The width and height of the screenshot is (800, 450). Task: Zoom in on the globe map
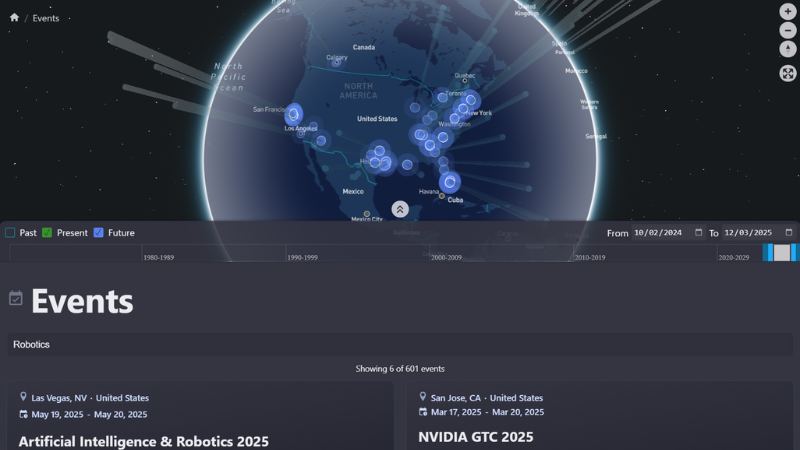coord(788,11)
